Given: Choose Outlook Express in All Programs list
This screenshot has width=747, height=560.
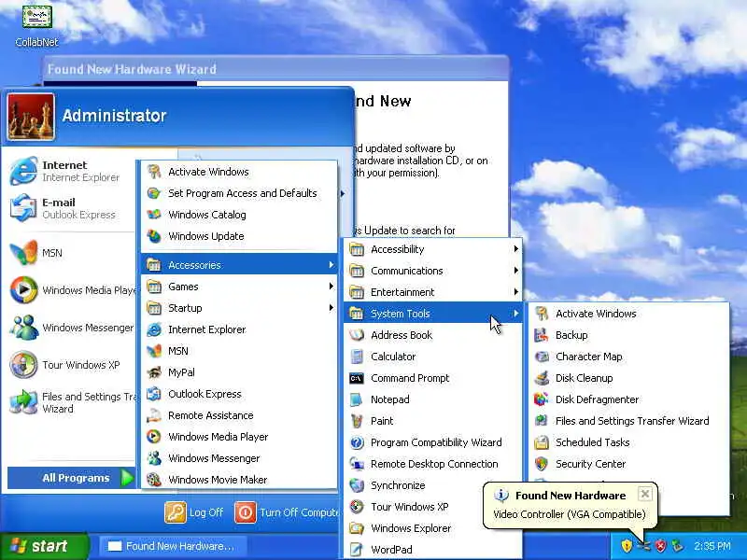Looking at the screenshot, I should click(x=239, y=394).
